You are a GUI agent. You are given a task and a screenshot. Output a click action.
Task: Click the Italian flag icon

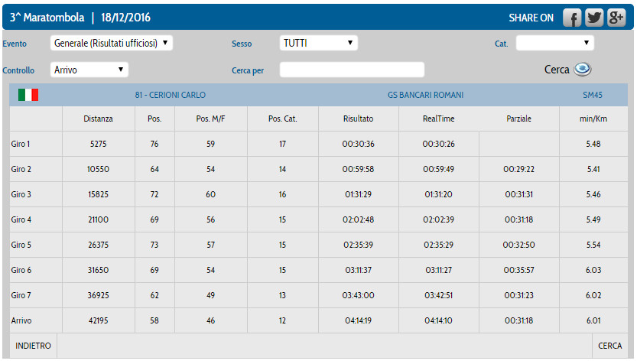point(28,95)
